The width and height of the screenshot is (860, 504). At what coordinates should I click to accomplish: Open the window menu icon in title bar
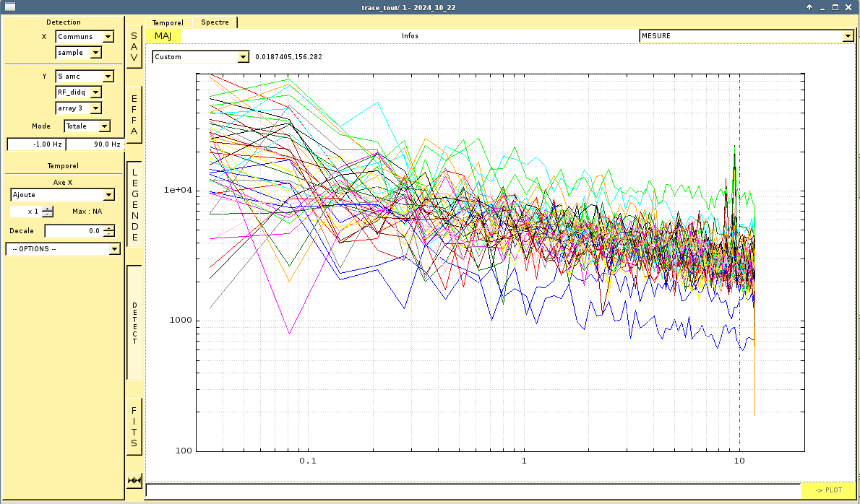[10, 6]
